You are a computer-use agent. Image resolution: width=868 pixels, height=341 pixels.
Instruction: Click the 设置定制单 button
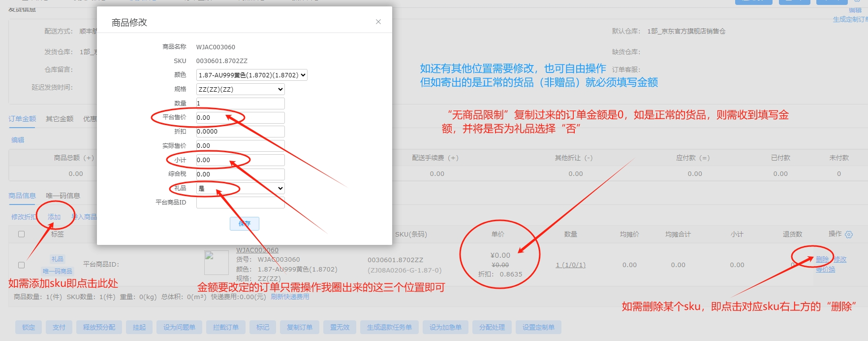coord(538,327)
